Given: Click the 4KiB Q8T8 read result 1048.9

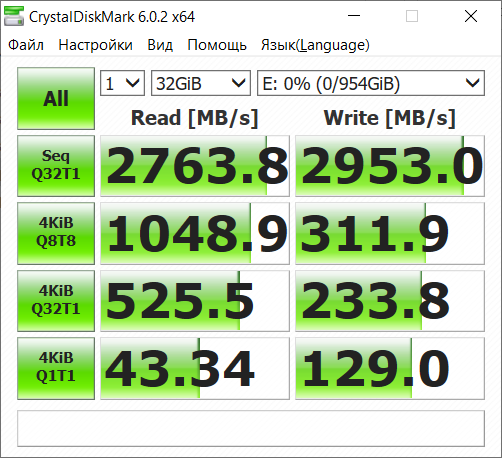Looking at the screenshot, I should [x=195, y=233].
